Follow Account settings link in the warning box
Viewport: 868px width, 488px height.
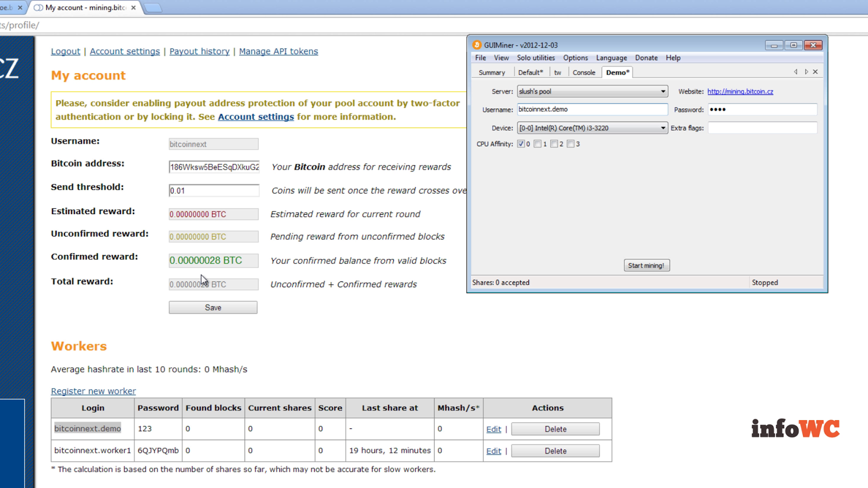(256, 117)
